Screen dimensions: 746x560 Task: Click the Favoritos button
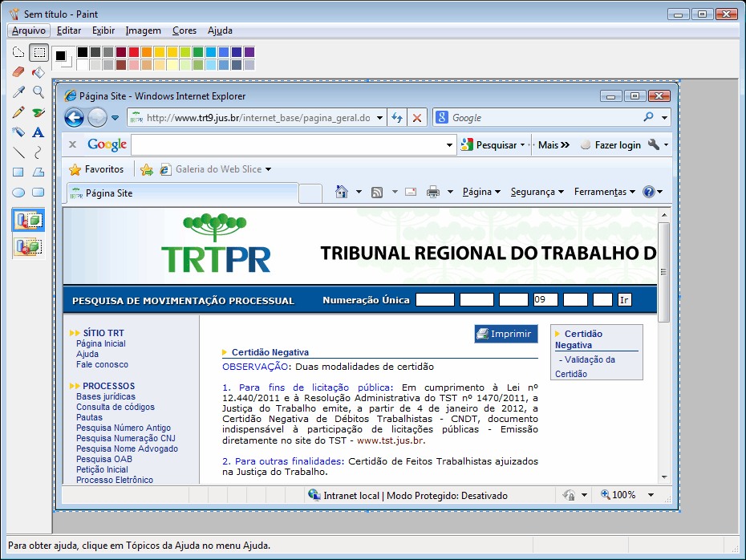96,169
